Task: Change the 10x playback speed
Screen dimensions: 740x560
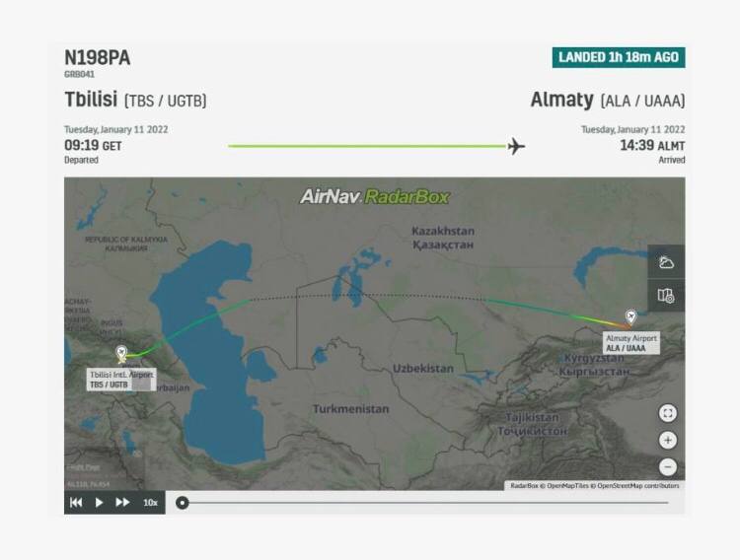Action: click(151, 503)
